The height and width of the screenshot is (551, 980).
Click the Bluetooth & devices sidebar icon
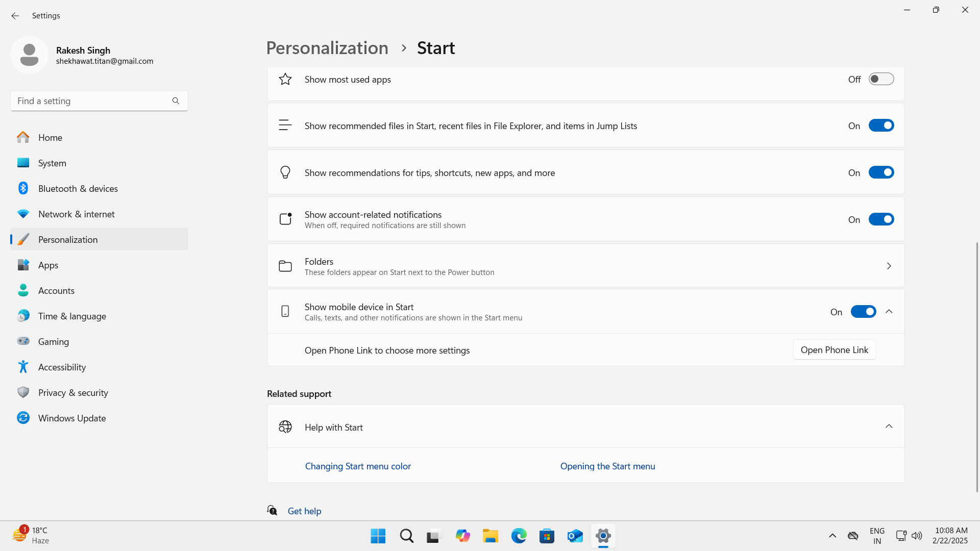(23, 188)
